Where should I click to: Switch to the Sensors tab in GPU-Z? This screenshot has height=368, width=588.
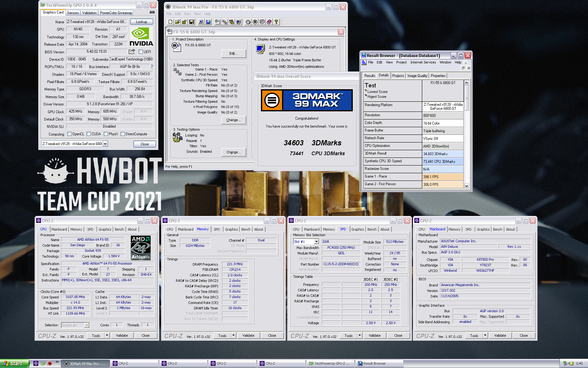click(73, 13)
